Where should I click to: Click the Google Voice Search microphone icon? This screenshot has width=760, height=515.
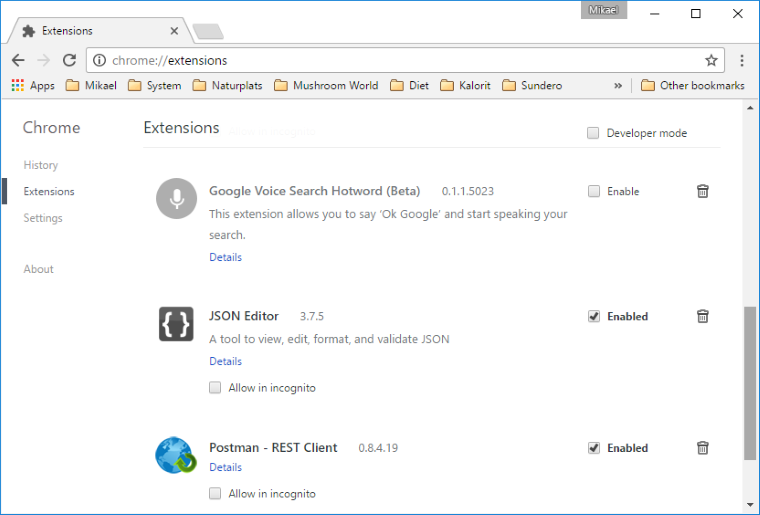click(x=176, y=198)
